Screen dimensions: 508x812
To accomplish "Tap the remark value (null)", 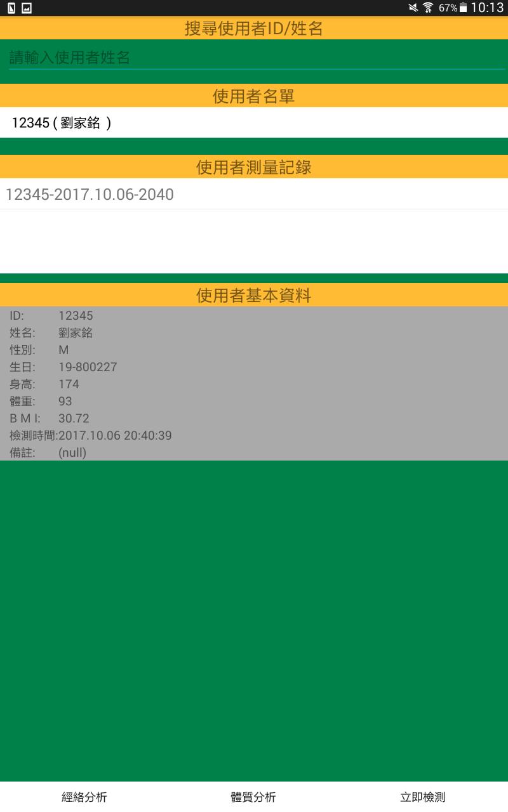I will pos(72,453).
